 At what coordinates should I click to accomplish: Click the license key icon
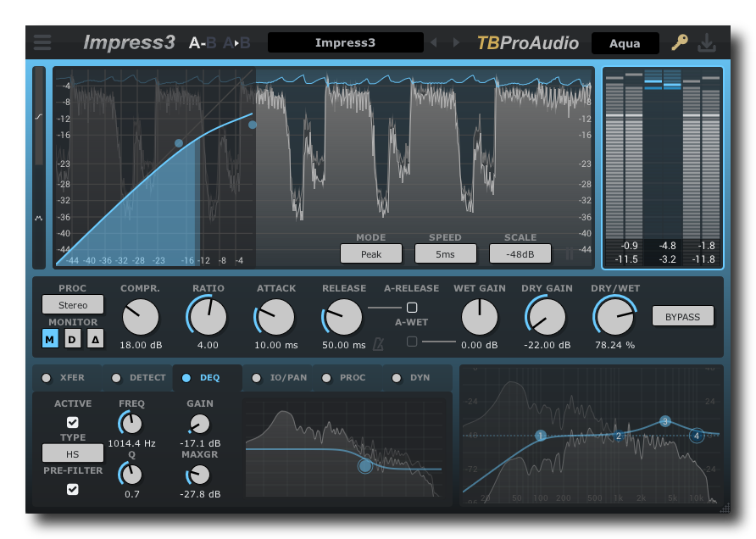680,42
